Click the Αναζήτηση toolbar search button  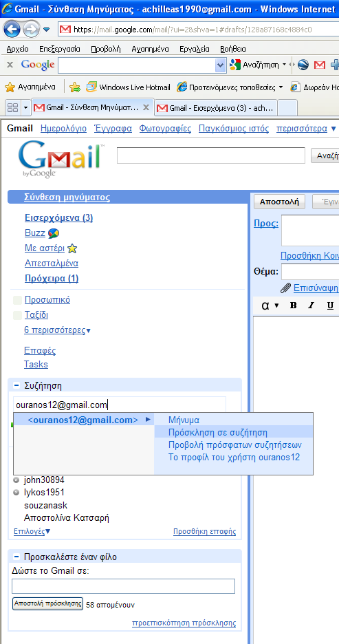[x=254, y=65]
